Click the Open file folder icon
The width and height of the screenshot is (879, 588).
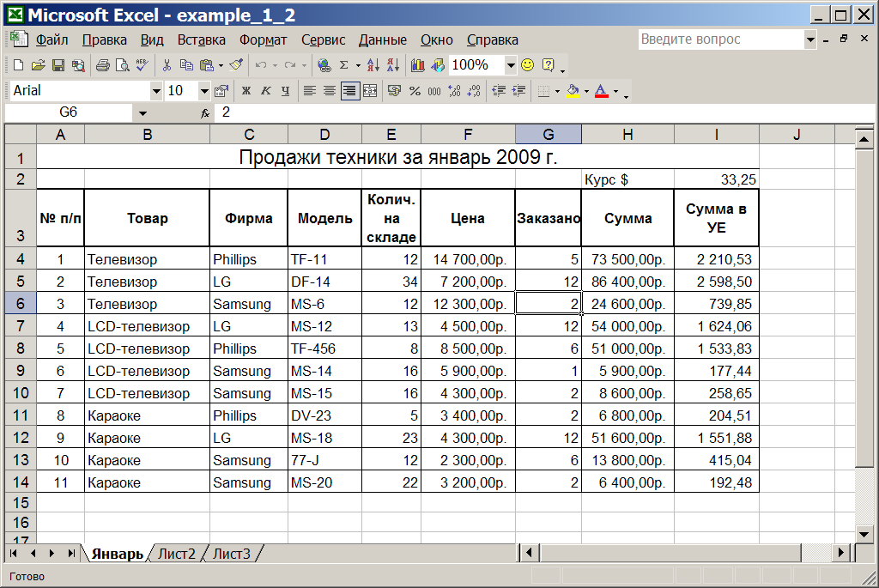38,65
